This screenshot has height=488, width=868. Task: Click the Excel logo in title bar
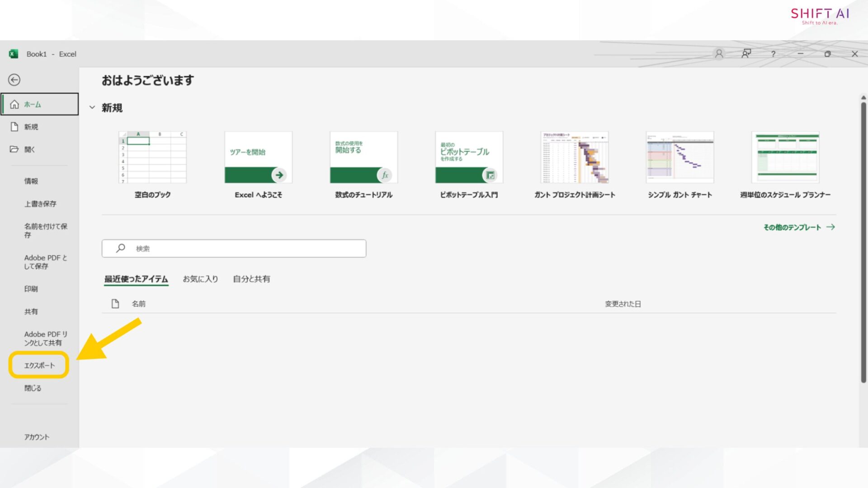coord(13,54)
